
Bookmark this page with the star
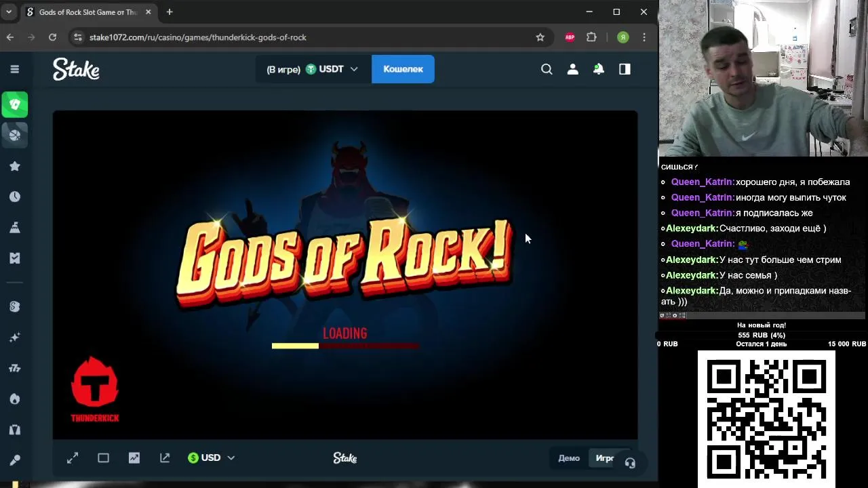point(540,37)
